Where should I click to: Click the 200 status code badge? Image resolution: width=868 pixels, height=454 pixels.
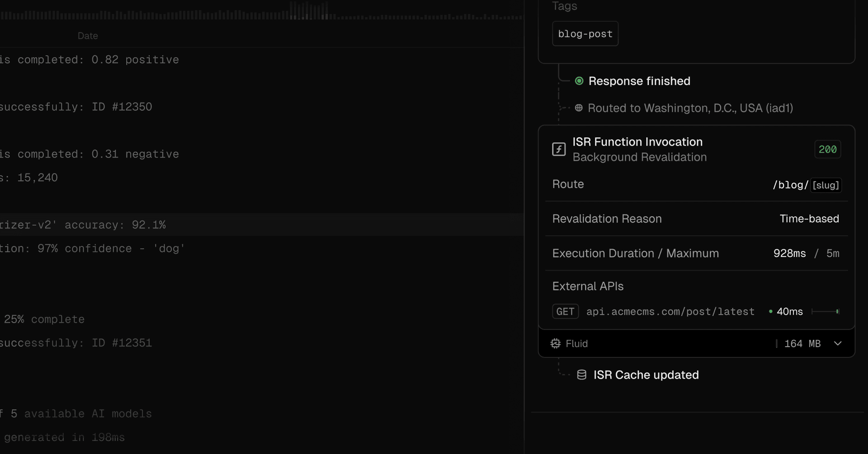[827, 150]
